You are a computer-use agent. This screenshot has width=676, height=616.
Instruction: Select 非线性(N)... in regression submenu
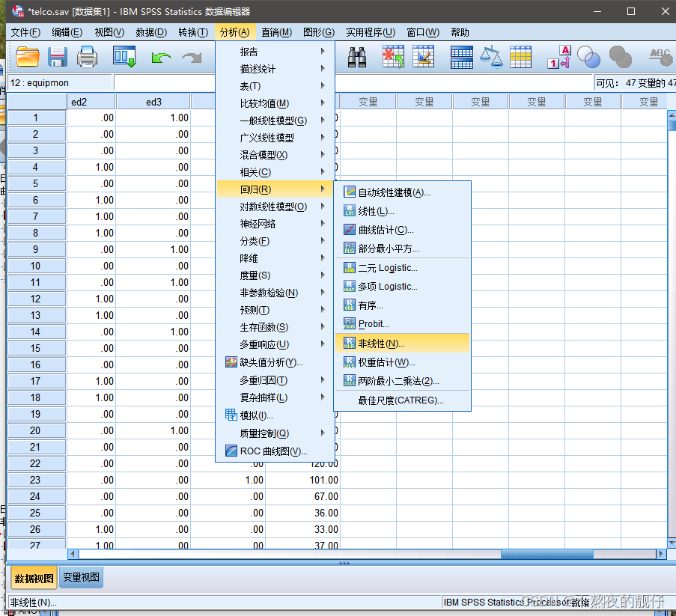(402, 343)
